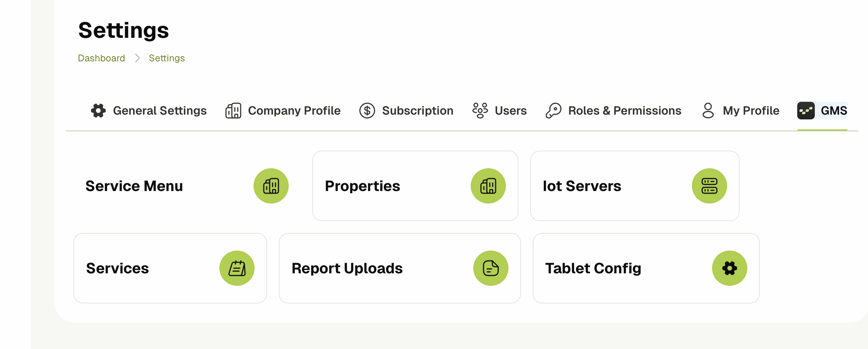
Task: Click the My Profile person icon
Action: [708, 111]
